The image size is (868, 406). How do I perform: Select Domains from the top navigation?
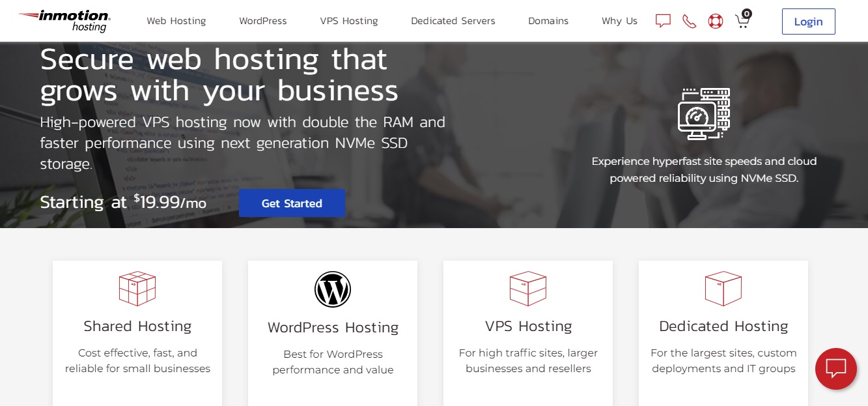tap(548, 21)
